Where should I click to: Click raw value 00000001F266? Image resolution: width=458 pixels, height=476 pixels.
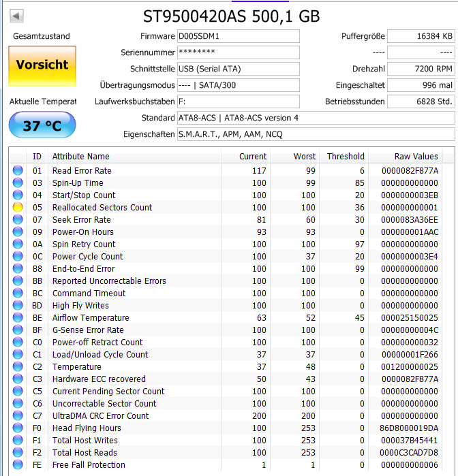(410, 355)
